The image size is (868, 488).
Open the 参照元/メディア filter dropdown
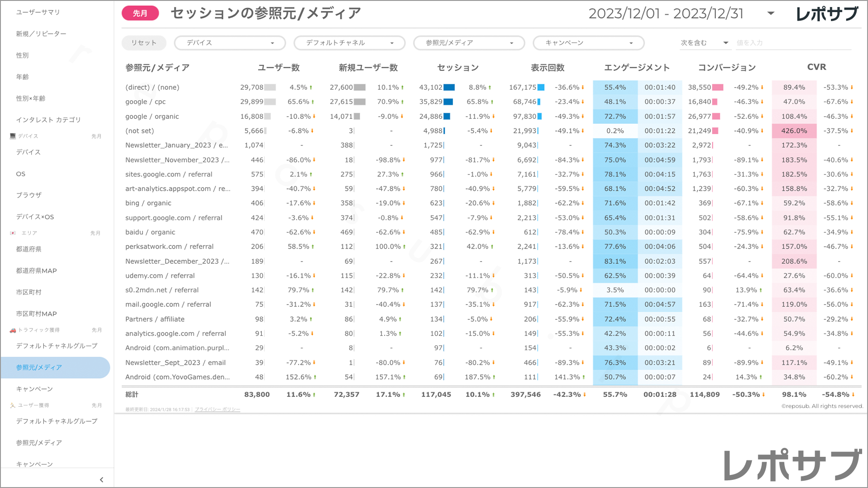click(469, 43)
